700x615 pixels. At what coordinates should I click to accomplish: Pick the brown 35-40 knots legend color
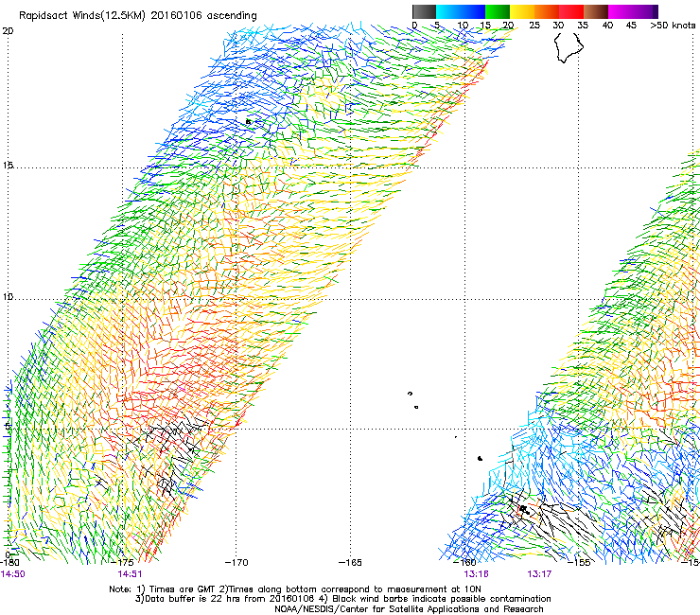pyautogui.click(x=596, y=11)
